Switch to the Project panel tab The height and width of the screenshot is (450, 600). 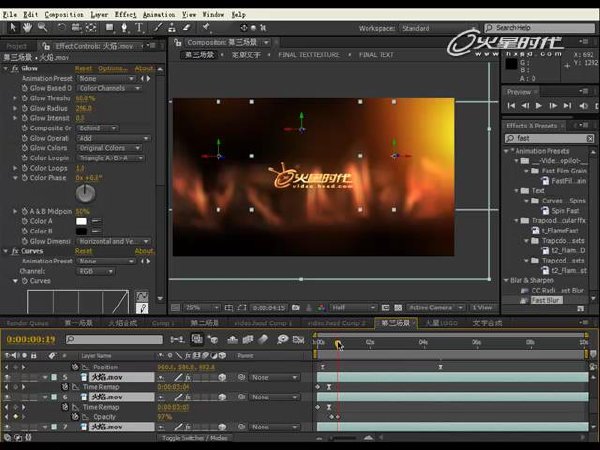click(x=17, y=46)
